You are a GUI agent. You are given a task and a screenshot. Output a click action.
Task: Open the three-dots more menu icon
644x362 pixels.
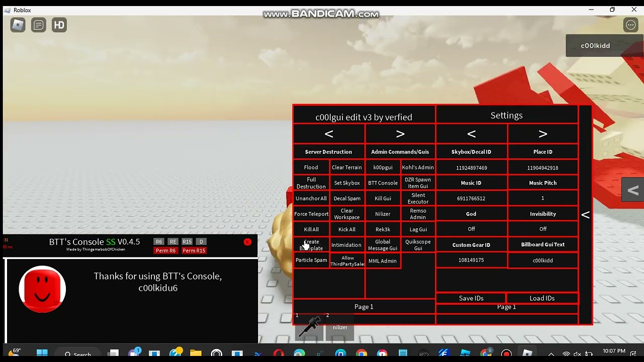click(630, 25)
